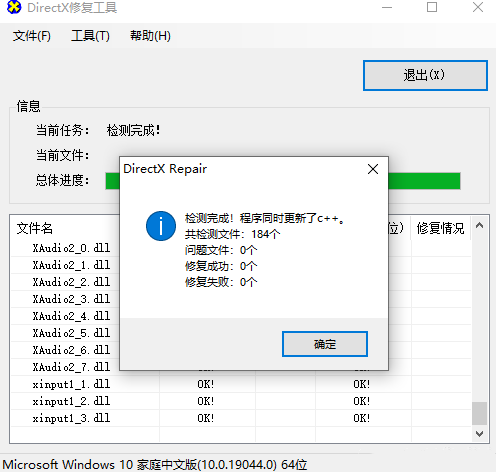This screenshot has height=472, width=496.
Task: Close the DirectX Repair dialog
Action: coord(373,169)
